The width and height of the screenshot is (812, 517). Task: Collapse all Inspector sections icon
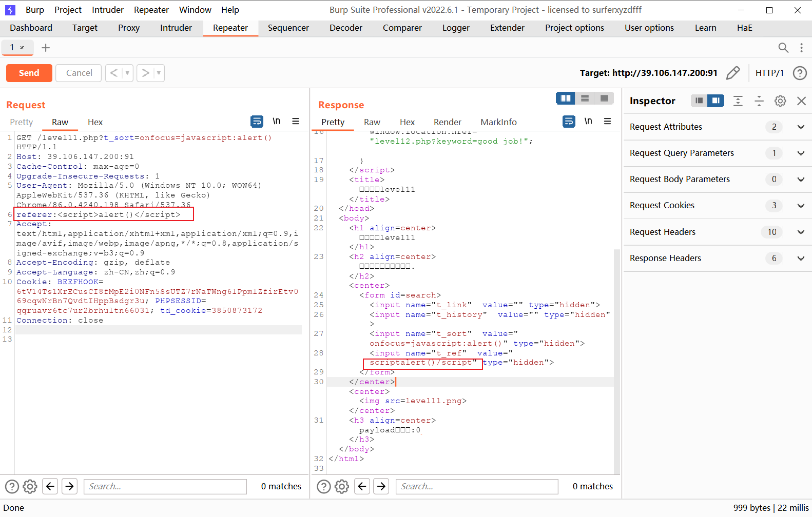pos(759,101)
